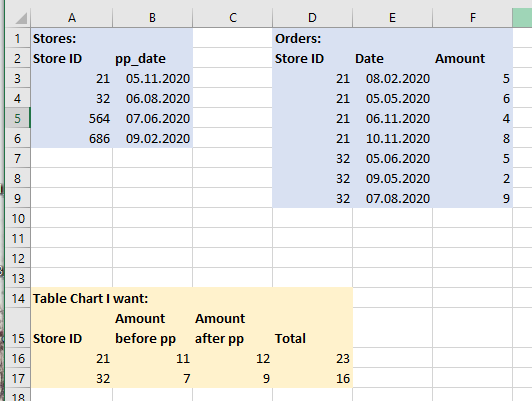Select row 10 header
Viewport: 532px width, 401px height.
click(18, 218)
